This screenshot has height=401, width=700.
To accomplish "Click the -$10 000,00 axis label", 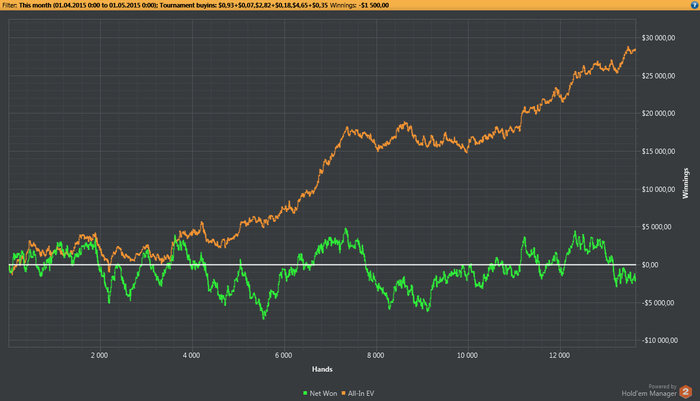I will point(660,340).
